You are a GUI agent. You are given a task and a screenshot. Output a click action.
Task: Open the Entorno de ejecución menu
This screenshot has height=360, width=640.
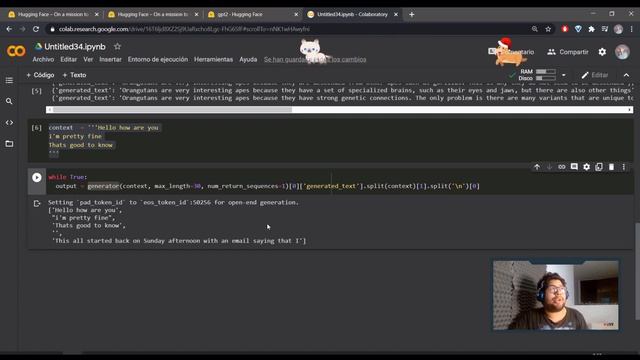158,60
